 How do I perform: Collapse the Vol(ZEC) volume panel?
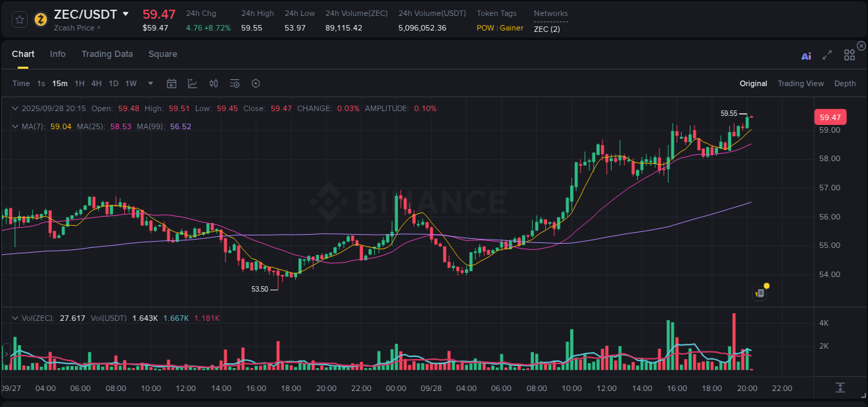[15, 317]
